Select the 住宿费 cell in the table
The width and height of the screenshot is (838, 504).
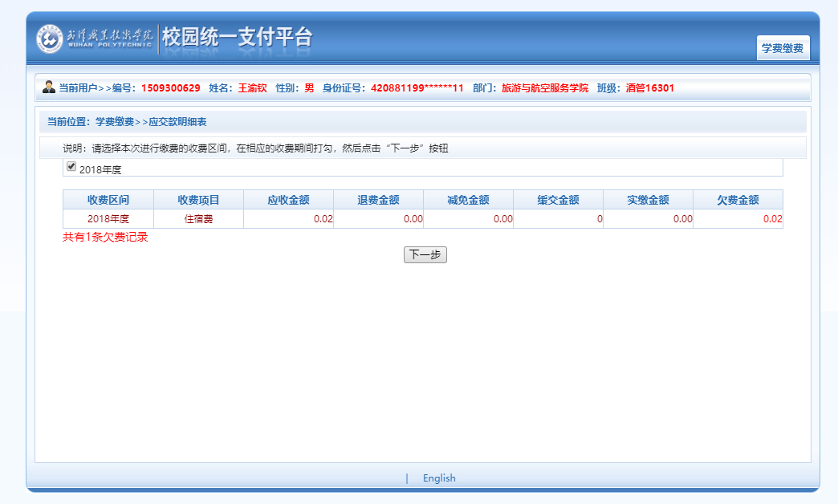(x=198, y=219)
